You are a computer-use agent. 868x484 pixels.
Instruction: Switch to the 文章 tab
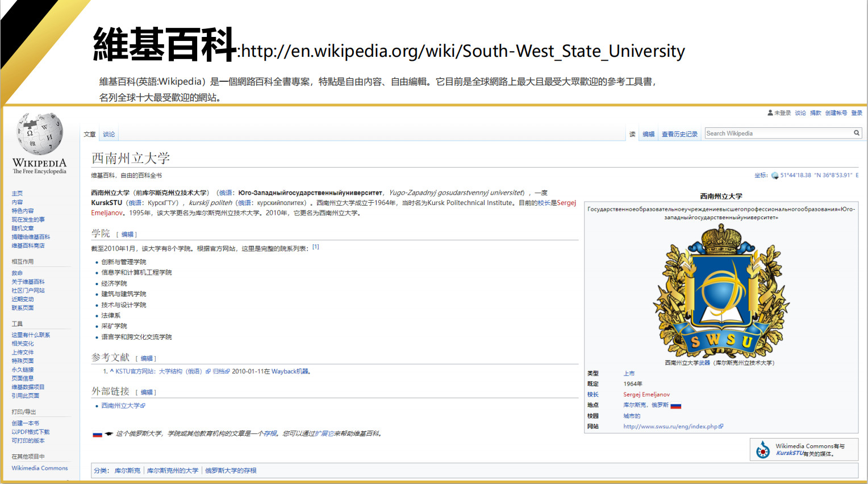[90, 135]
